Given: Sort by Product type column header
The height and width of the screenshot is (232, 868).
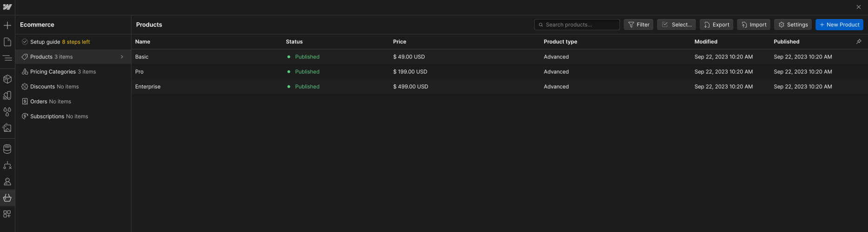Looking at the screenshot, I should [x=560, y=42].
